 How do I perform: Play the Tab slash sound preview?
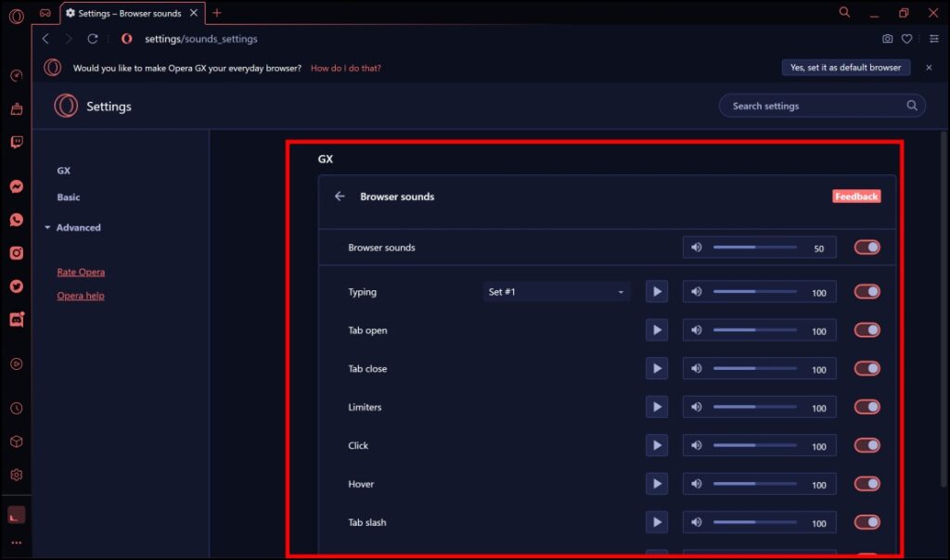(657, 523)
